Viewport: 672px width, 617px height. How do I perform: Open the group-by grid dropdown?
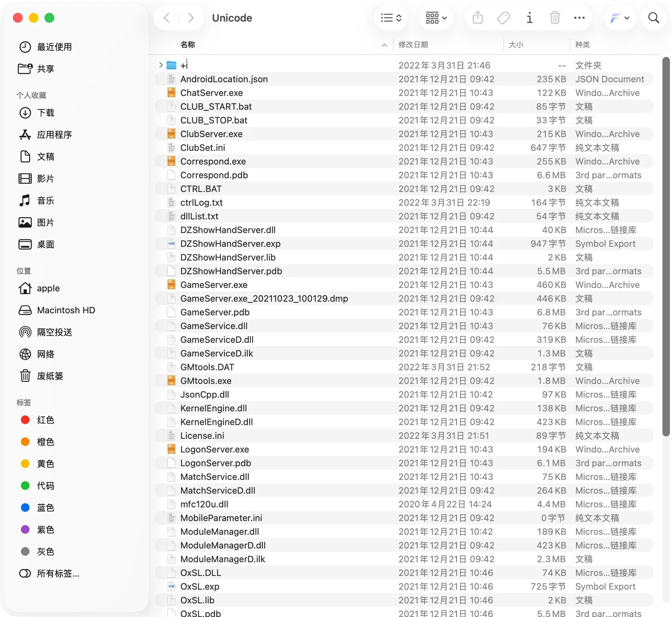tap(436, 17)
